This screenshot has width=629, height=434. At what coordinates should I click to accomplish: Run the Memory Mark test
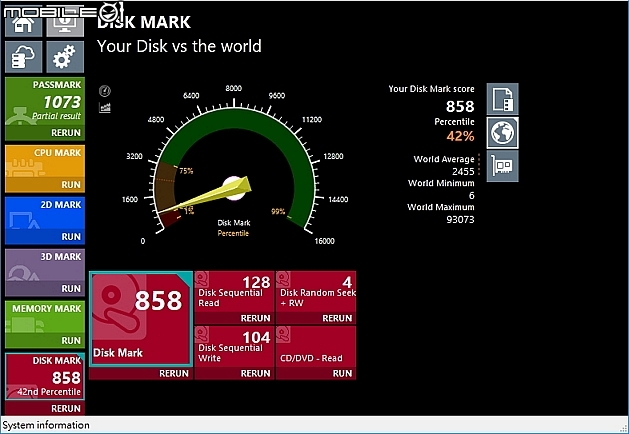point(45,341)
